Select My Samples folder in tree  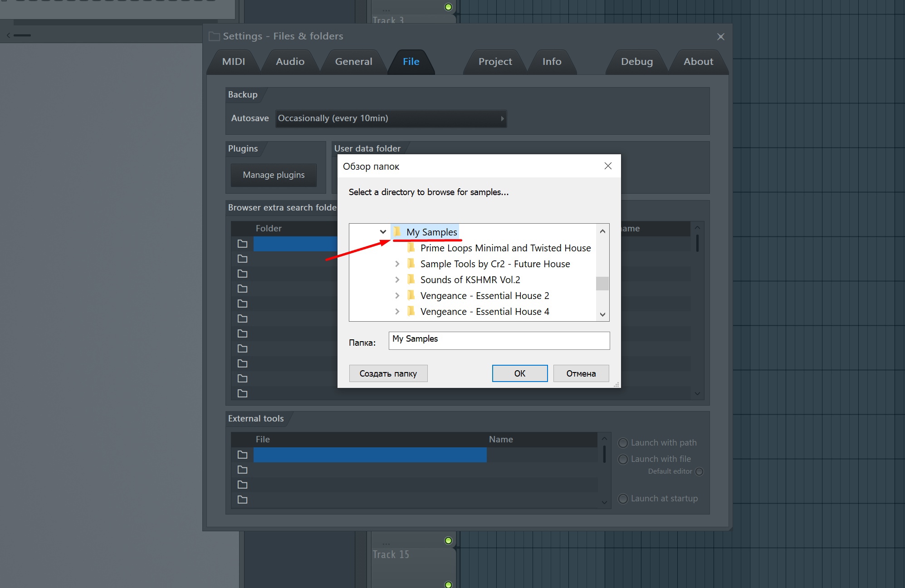click(431, 232)
